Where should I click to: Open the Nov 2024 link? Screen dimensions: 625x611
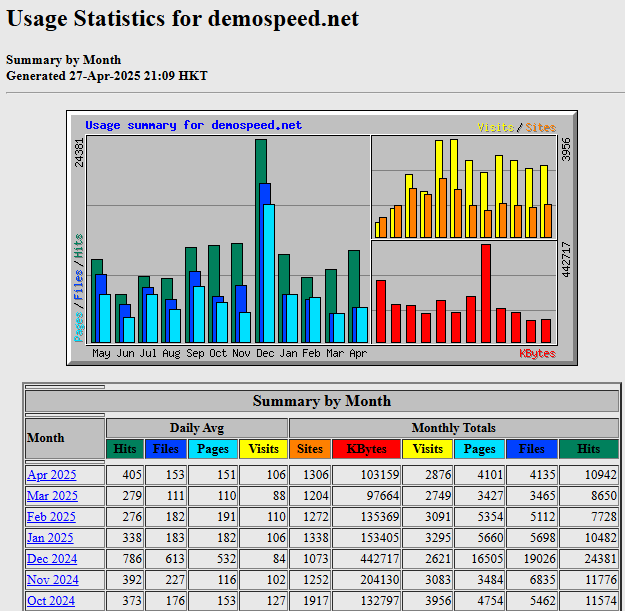pyautogui.click(x=51, y=580)
